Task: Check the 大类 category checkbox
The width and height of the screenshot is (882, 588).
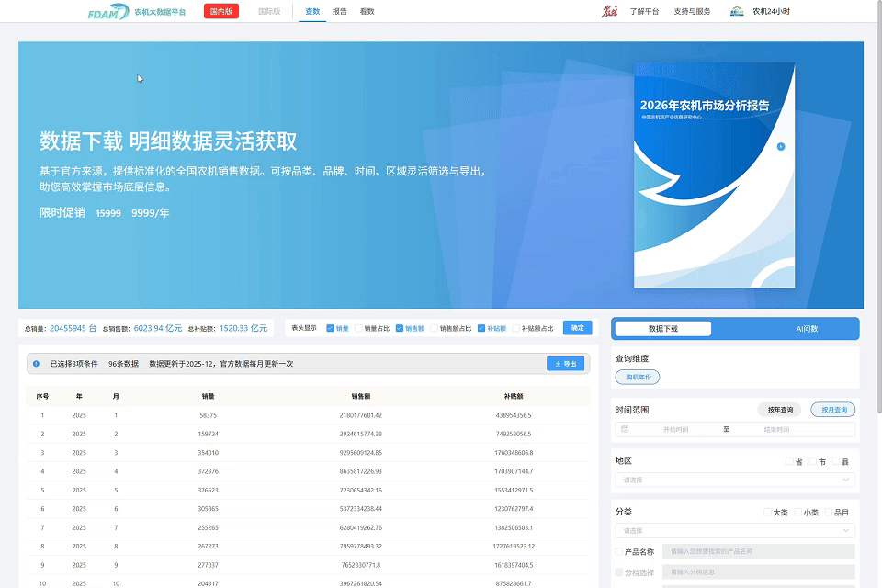Action: [x=767, y=512]
